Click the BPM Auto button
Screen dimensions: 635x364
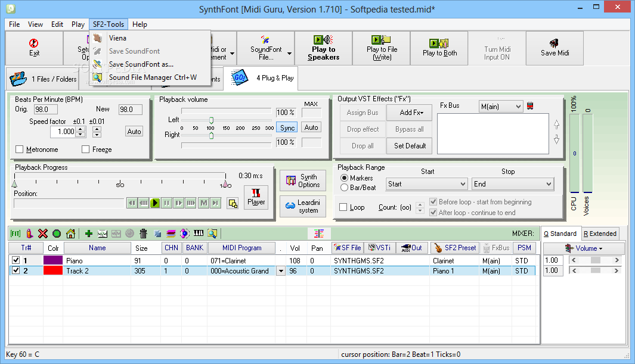tap(134, 132)
